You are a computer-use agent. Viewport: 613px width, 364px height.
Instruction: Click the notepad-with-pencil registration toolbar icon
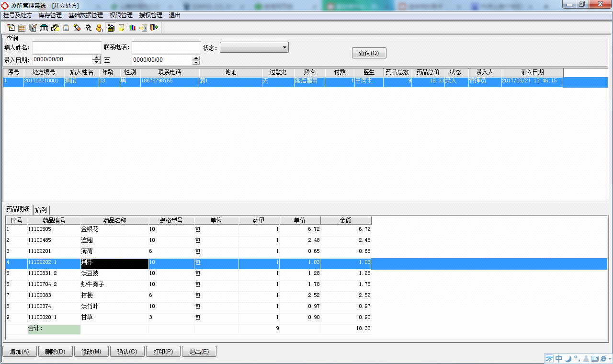click(11, 28)
